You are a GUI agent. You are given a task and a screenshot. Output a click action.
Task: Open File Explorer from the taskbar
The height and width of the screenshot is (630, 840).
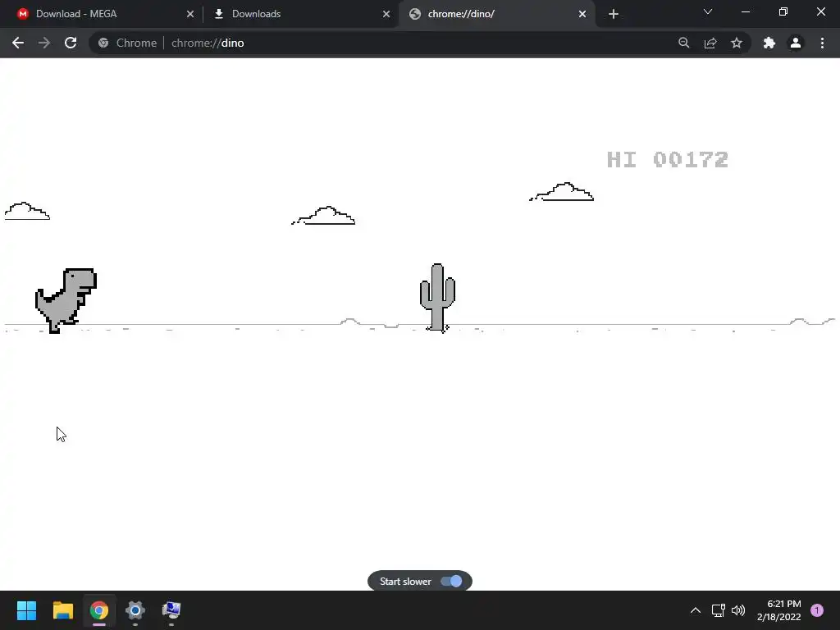(62, 610)
